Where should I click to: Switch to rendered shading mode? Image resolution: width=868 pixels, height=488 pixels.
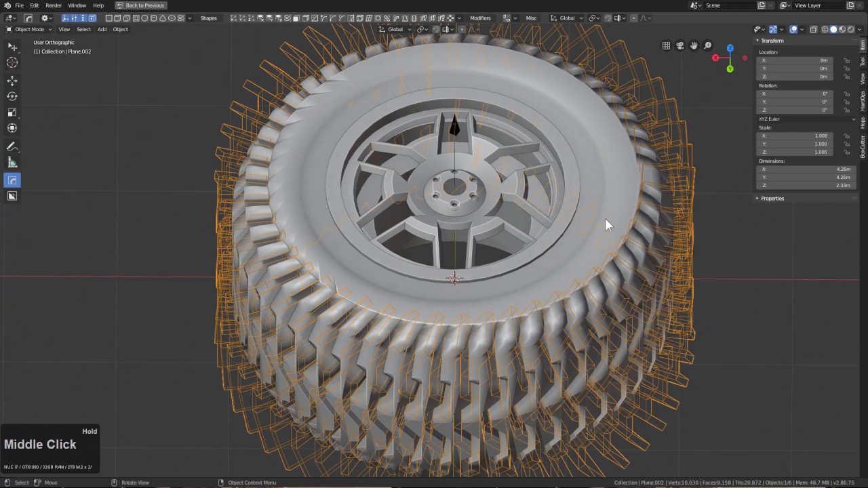[x=850, y=29]
